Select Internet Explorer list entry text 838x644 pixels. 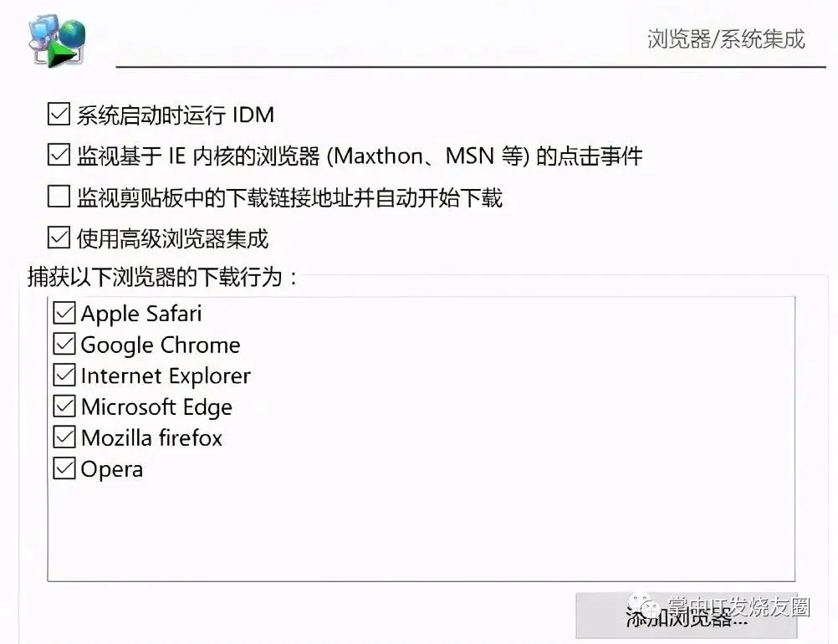coord(166,376)
